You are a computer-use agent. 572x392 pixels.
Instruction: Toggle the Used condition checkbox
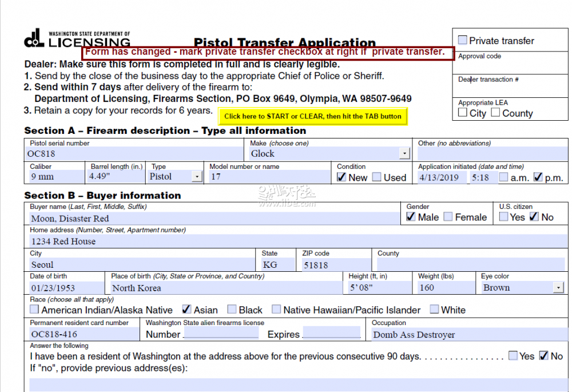pyautogui.click(x=376, y=177)
